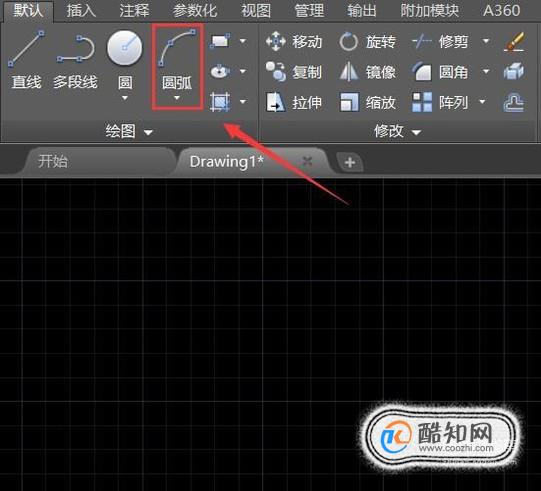541x491 pixels.
Task: Switch to the Manage (管理) ribbon tab
Action: 309,10
